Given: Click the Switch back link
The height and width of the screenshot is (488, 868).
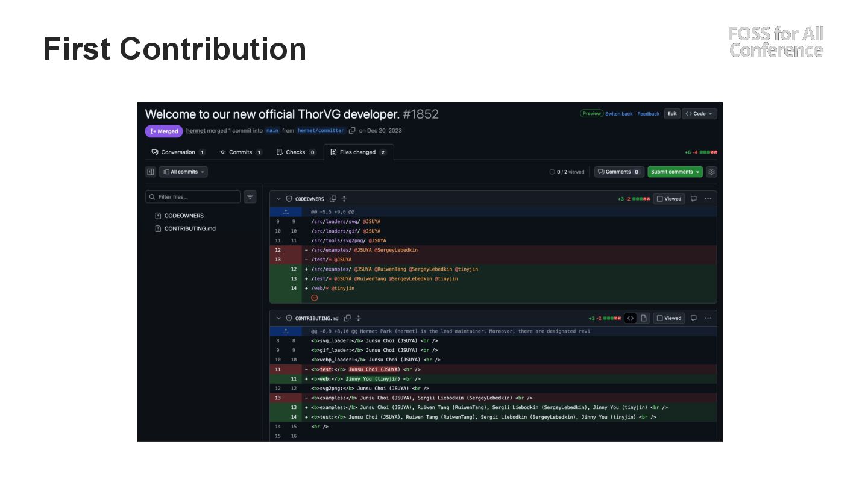Looking at the screenshot, I should [619, 114].
